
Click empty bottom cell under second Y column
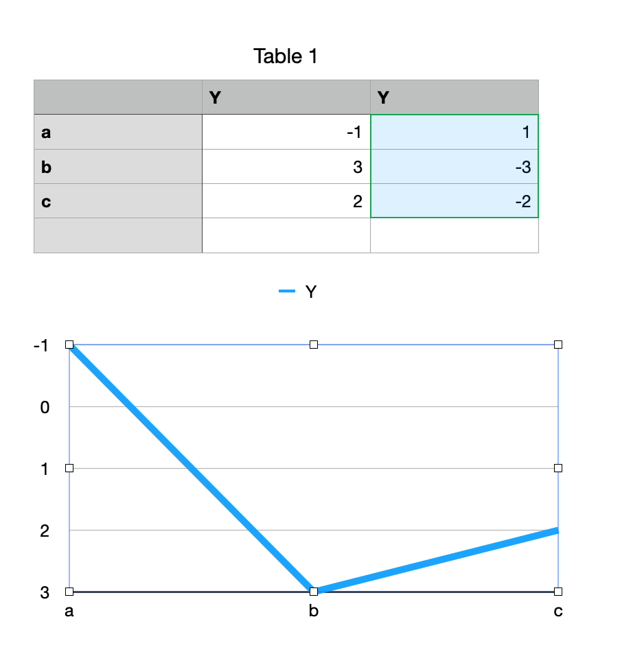click(x=455, y=235)
